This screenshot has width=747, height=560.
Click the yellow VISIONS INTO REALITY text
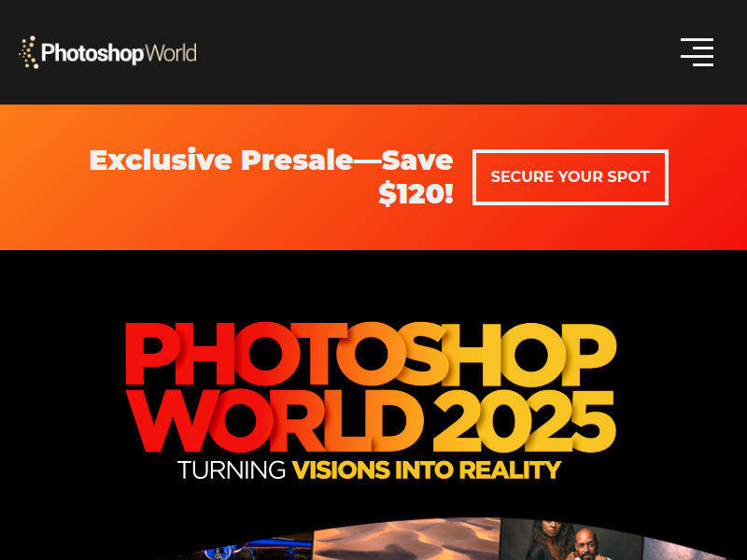tap(427, 470)
